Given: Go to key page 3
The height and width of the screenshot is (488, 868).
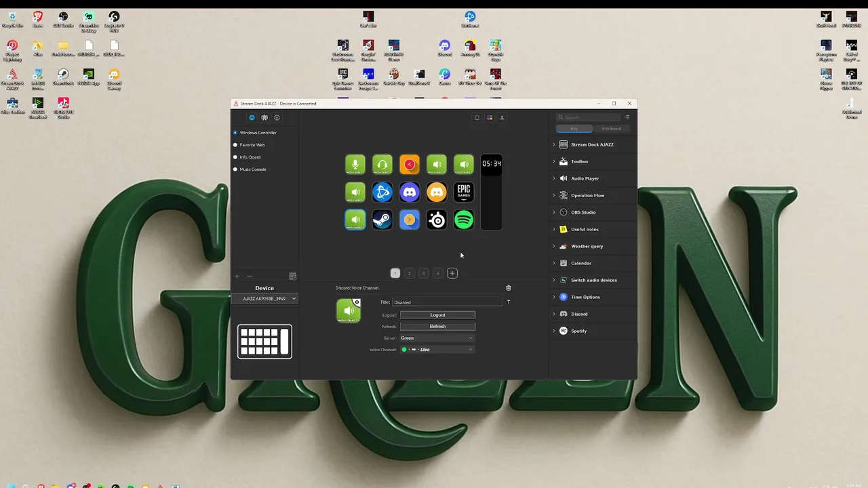Looking at the screenshot, I should [424, 273].
